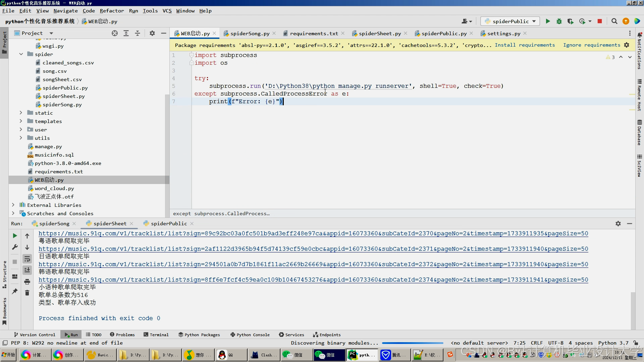This screenshot has width=644, height=362.
Task: Click the Debug bug icon
Action: click(x=559, y=21)
